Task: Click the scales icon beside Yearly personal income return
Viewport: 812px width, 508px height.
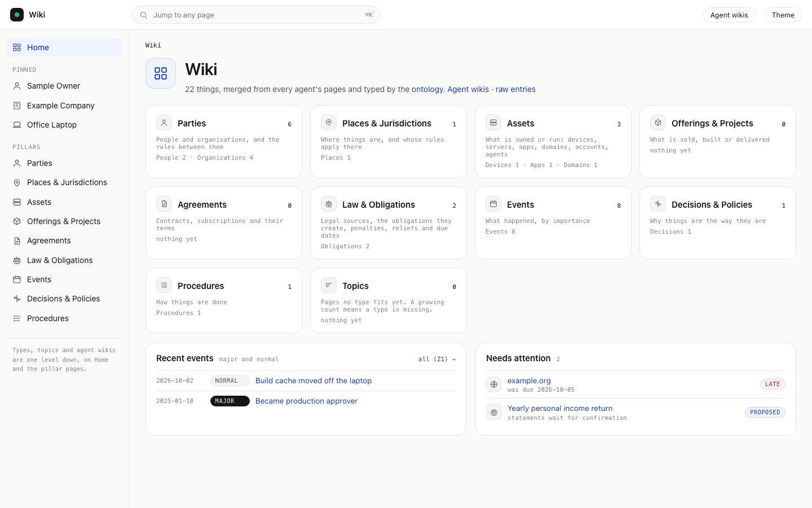Action: [x=494, y=412]
